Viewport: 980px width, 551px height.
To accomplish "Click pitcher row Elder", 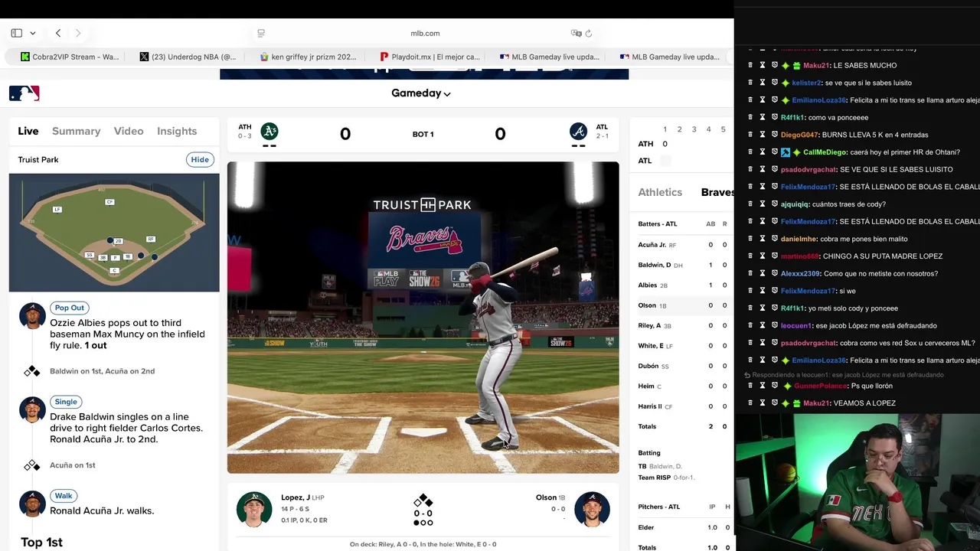I will click(x=684, y=527).
